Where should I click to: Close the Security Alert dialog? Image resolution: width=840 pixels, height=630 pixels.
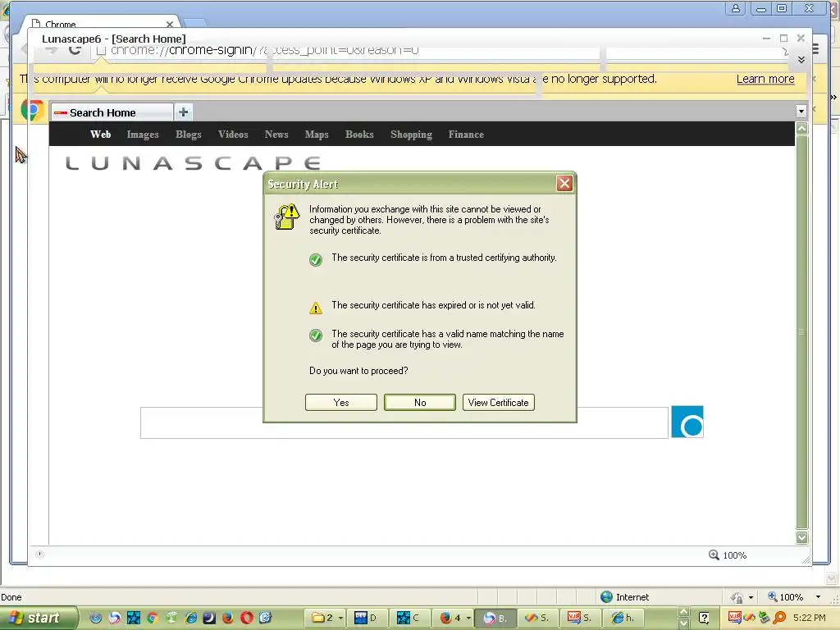(564, 184)
